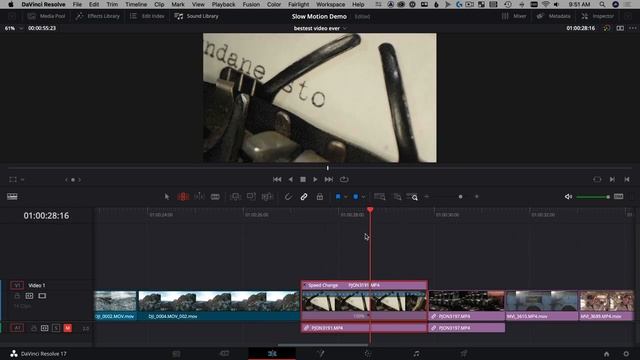Screen dimensions: 640x360
Task: Toggle the Linked Selection chain icon
Action: (304, 197)
